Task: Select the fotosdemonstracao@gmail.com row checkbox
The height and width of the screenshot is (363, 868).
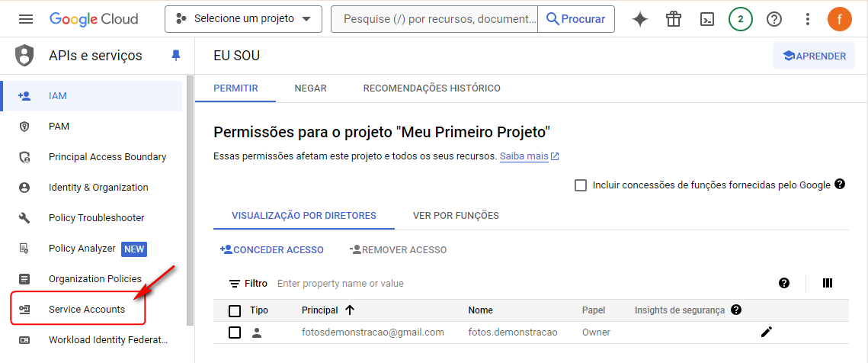Action: pyautogui.click(x=235, y=332)
